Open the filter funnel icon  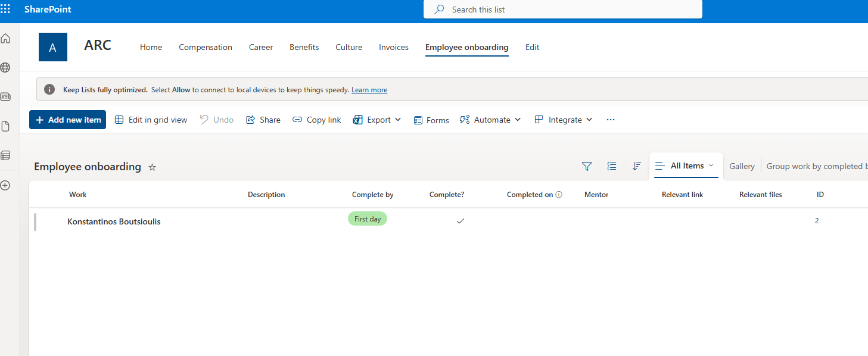tap(586, 167)
